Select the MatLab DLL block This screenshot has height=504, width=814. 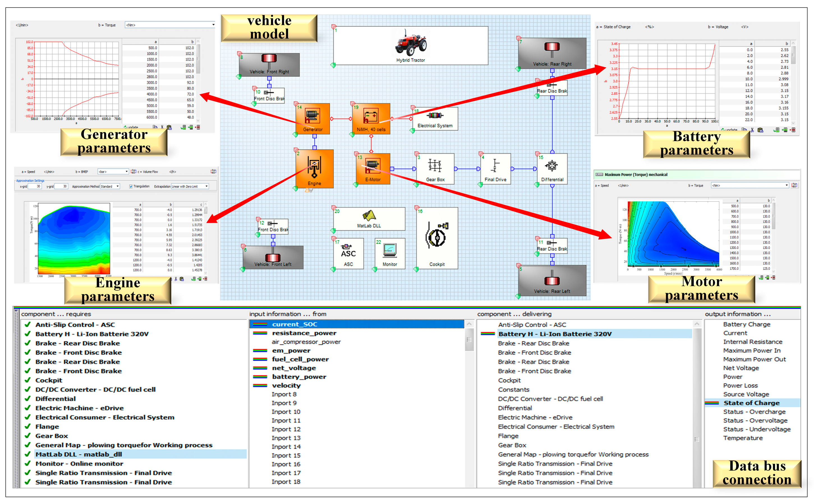click(369, 219)
